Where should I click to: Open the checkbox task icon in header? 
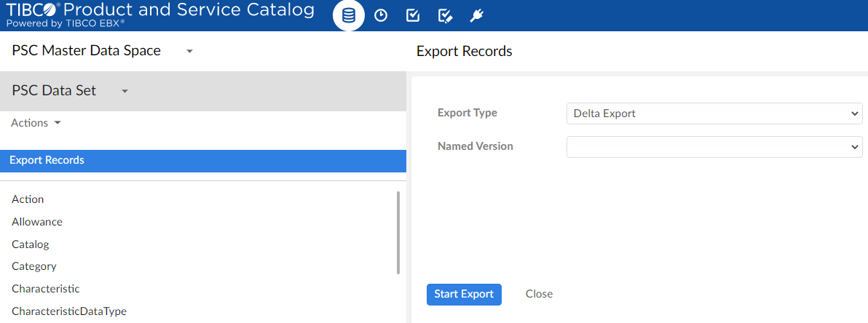[x=412, y=16]
